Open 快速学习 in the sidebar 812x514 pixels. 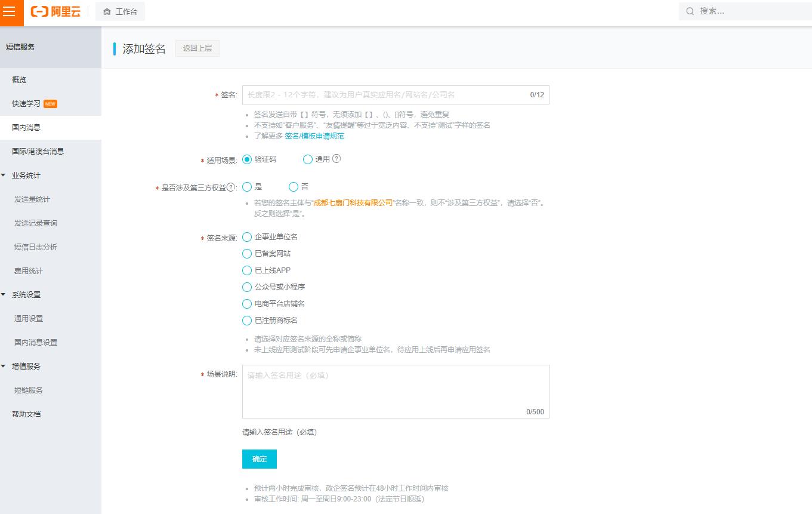(51, 104)
